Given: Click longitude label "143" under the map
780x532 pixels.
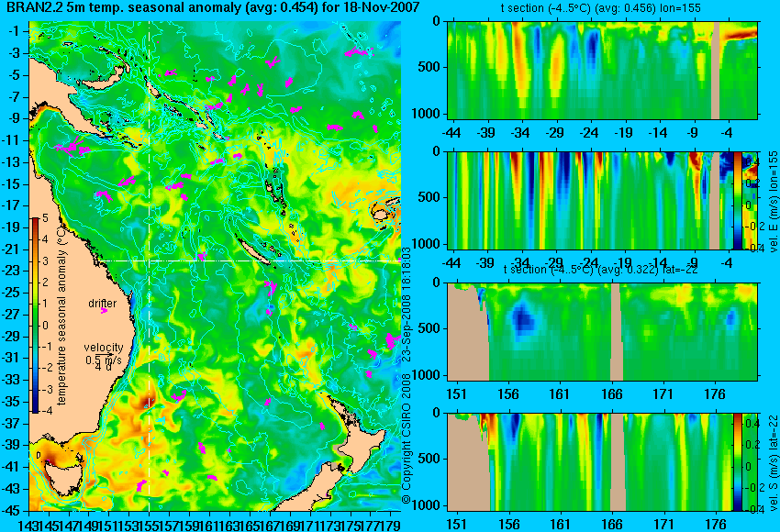Looking at the screenshot, I should pos(28,525).
